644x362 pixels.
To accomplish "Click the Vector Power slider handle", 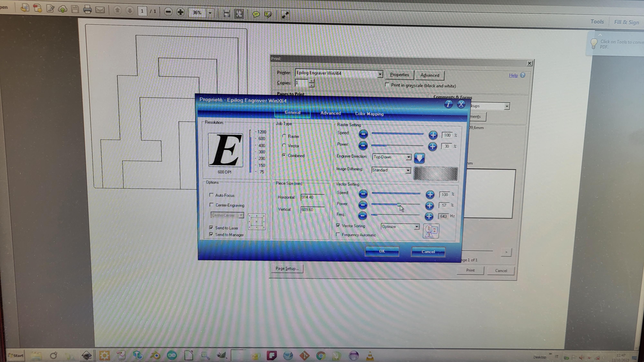I will click(399, 204).
